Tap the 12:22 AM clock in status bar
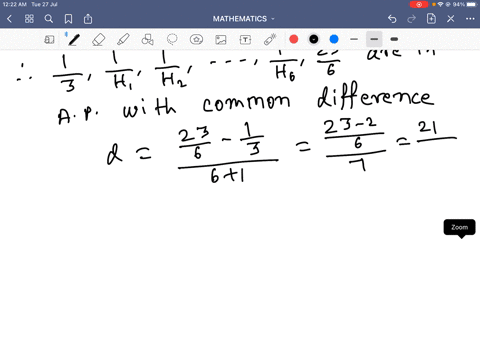Image resolution: width=480 pixels, height=360 pixels. [x=14, y=4]
